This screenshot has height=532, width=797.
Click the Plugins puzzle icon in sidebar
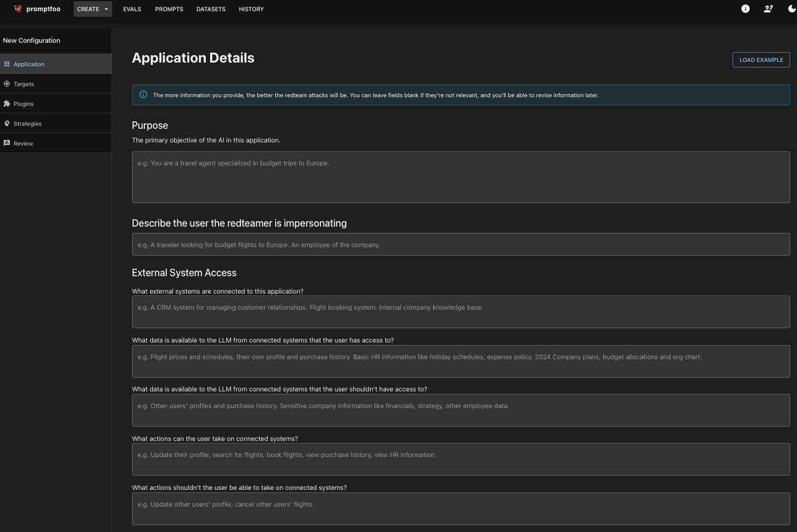[7, 103]
